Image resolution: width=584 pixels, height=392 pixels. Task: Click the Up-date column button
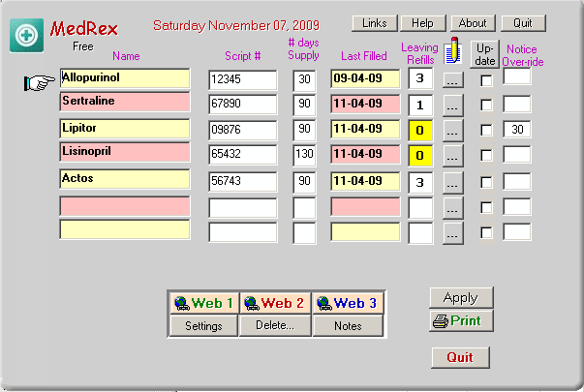click(484, 54)
